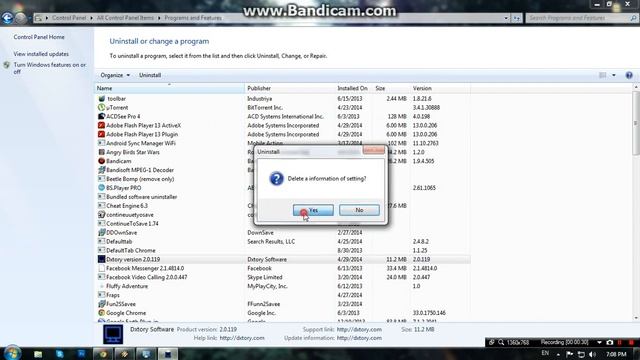Open View installed updates link
Viewport: 640px width, 360px height.
(x=41, y=54)
